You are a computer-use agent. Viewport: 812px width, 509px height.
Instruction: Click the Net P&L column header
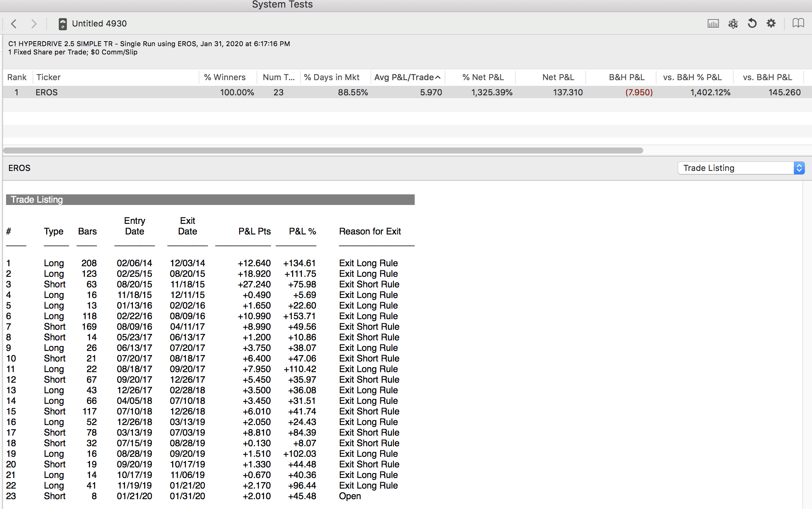point(558,77)
